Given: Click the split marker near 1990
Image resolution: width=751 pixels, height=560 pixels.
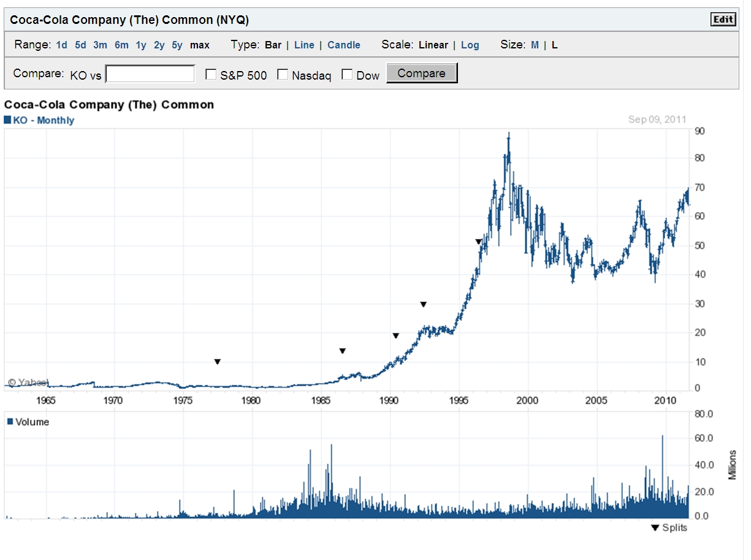Looking at the screenshot, I should pyautogui.click(x=396, y=335).
